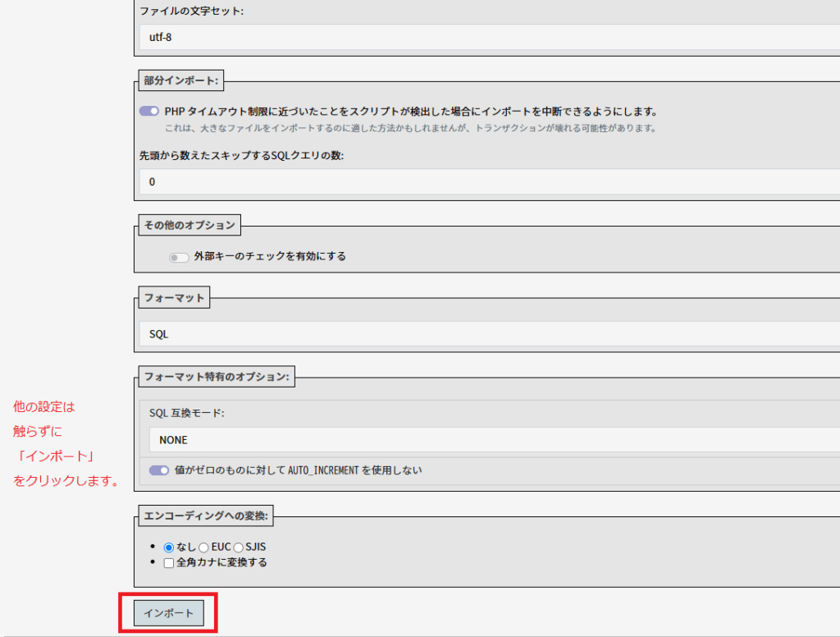840x637 pixels.
Task: Click the ファイルの文字セット label text
Action: tap(192, 11)
